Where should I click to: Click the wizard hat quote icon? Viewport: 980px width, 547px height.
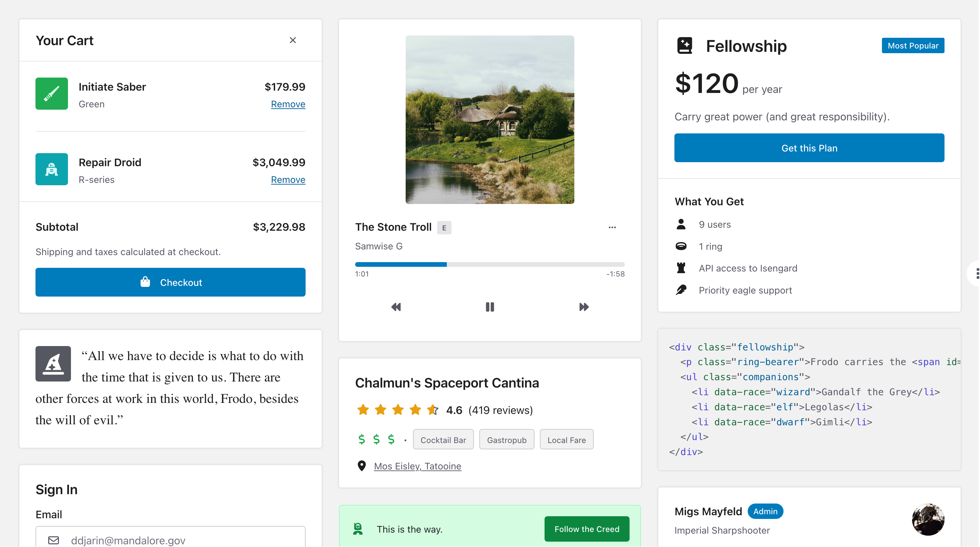[53, 364]
